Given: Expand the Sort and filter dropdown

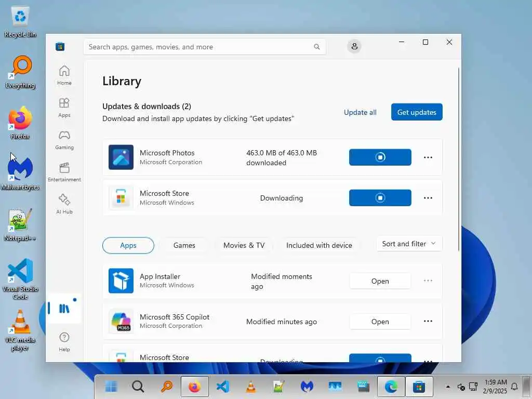Looking at the screenshot, I should 409,244.
